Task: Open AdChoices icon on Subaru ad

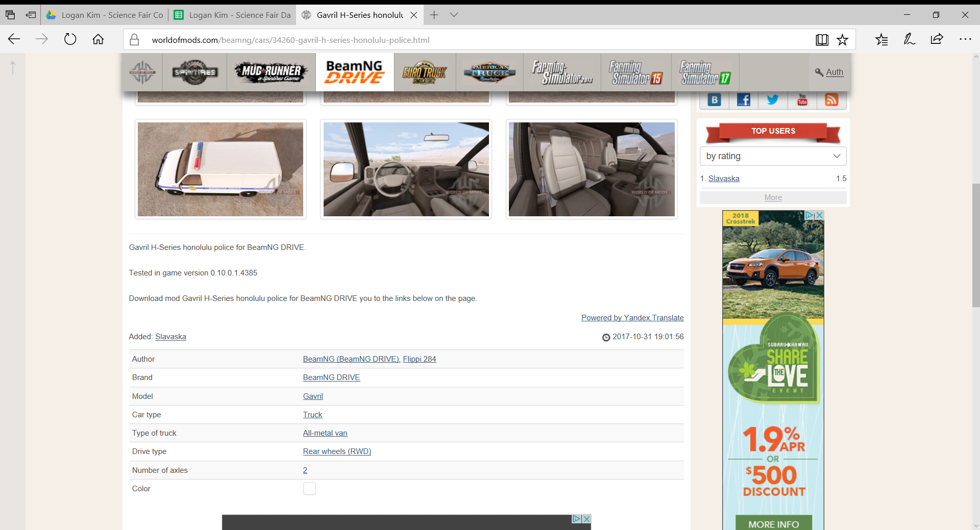Action: coord(810,215)
